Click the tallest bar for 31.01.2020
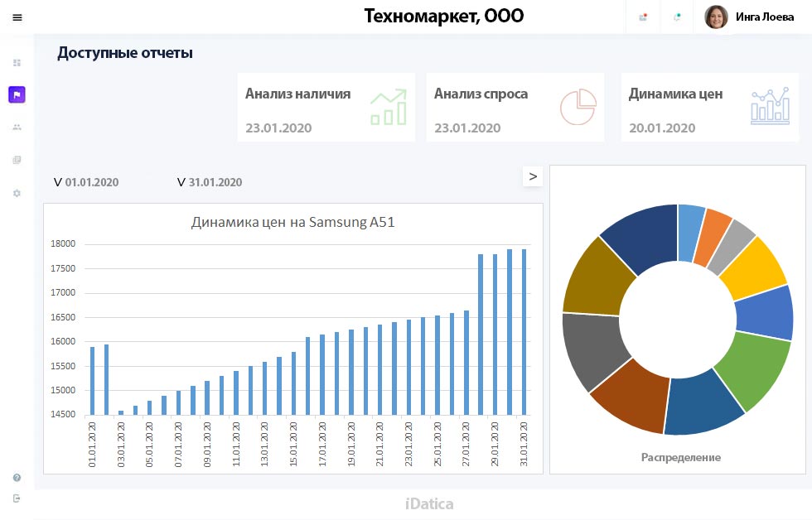 [x=524, y=331]
